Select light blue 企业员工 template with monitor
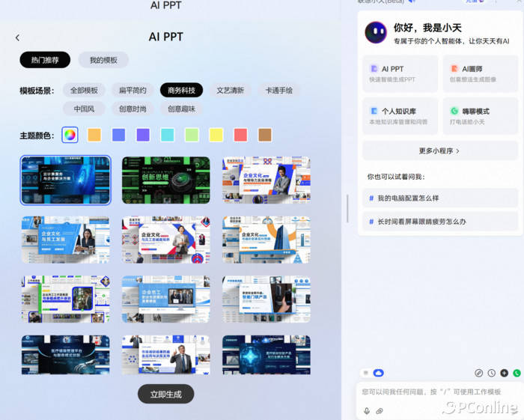This screenshot has height=420, width=524. click(x=166, y=299)
